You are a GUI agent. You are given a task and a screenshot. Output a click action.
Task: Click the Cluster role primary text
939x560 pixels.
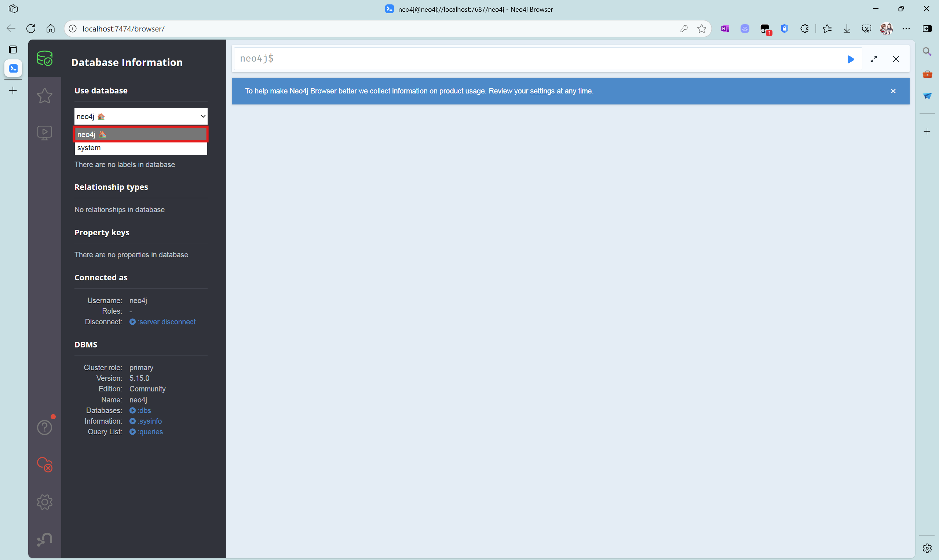coord(141,368)
